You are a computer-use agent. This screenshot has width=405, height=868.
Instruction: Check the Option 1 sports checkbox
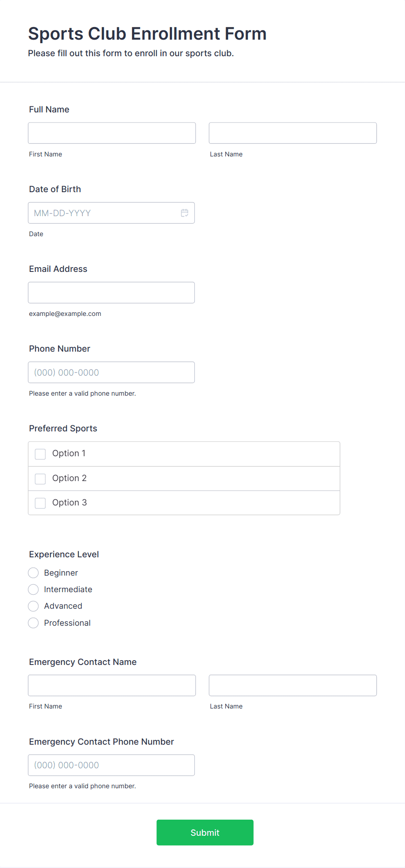(x=40, y=454)
